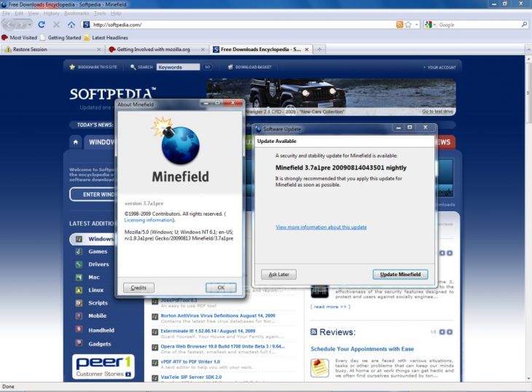Click the Credits button in About dialog
Screen dimensions: 532x392
click(x=138, y=288)
